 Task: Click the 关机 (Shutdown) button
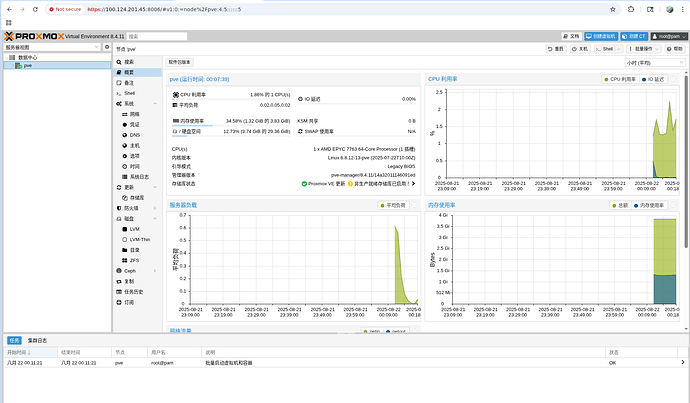click(580, 49)
